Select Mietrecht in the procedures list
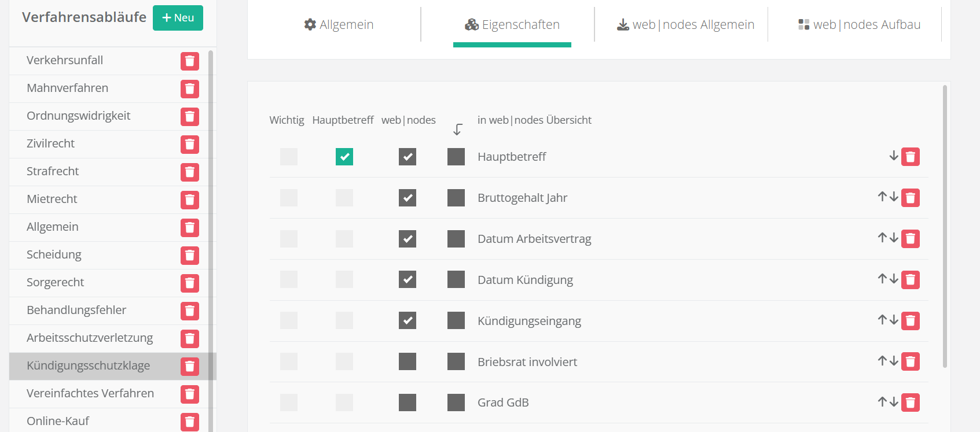 pyautogui.click(x=52, y=199)
